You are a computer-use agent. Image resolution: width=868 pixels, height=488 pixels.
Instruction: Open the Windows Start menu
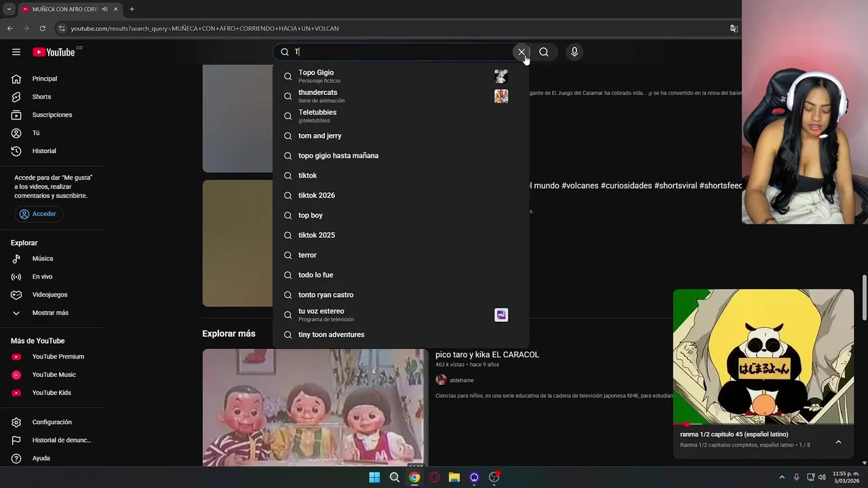pos(374,477)
